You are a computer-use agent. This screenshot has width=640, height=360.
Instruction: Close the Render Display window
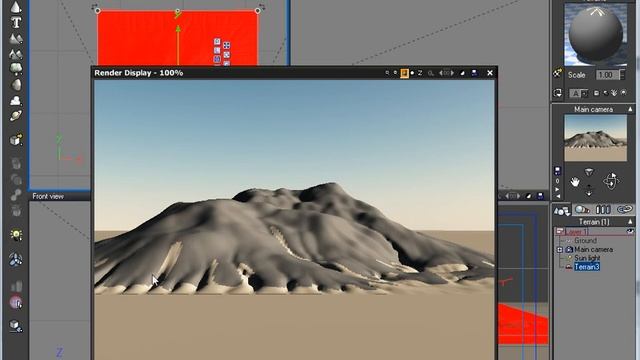pyautogui.click(x=490, y=73)
